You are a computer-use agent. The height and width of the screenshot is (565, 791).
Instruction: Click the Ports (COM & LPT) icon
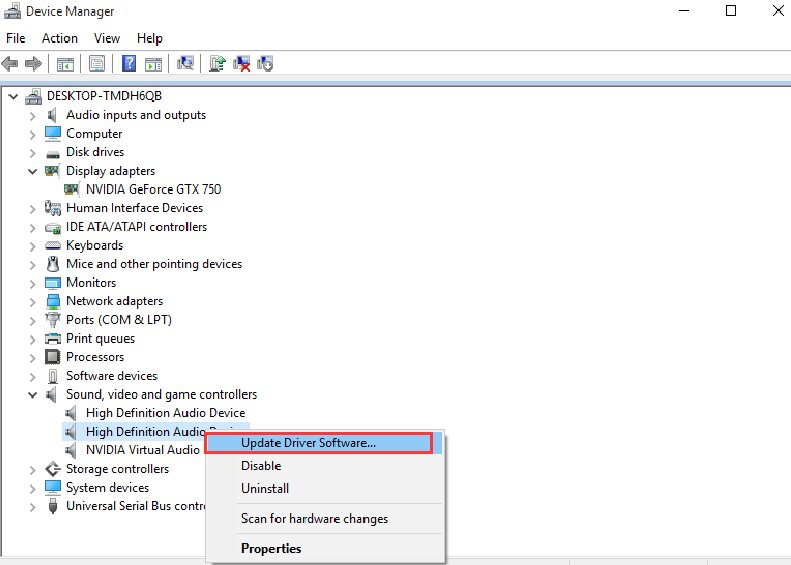pyautogui.click(x=53, y=320)
